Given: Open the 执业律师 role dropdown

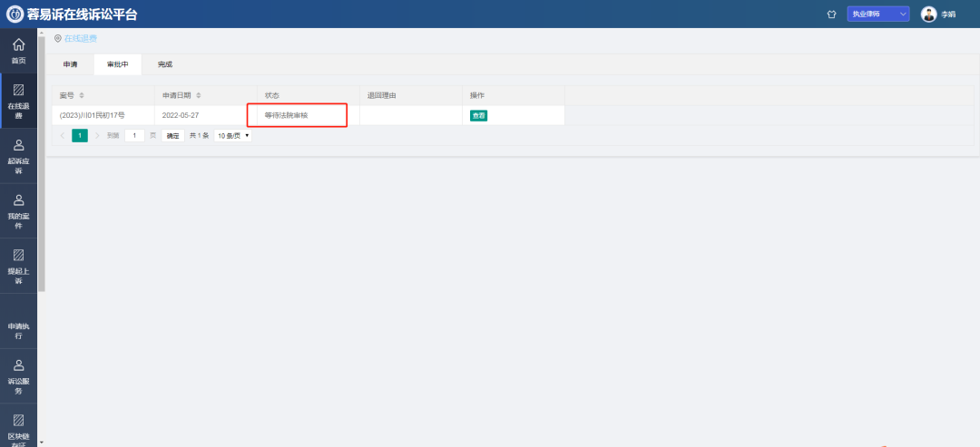Looking at the screenshot, I should (878, 14).
